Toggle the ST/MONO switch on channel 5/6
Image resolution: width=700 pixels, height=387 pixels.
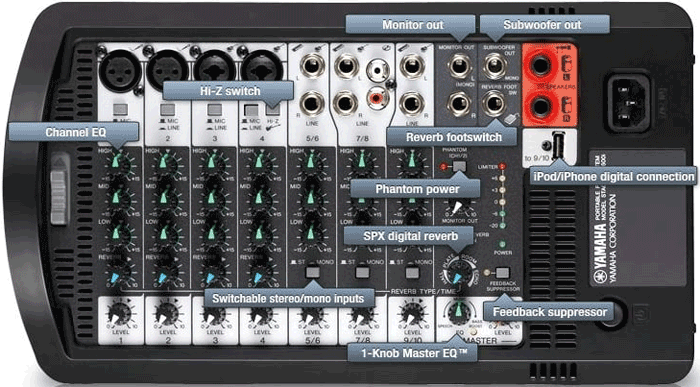click(x=312, y=272)
